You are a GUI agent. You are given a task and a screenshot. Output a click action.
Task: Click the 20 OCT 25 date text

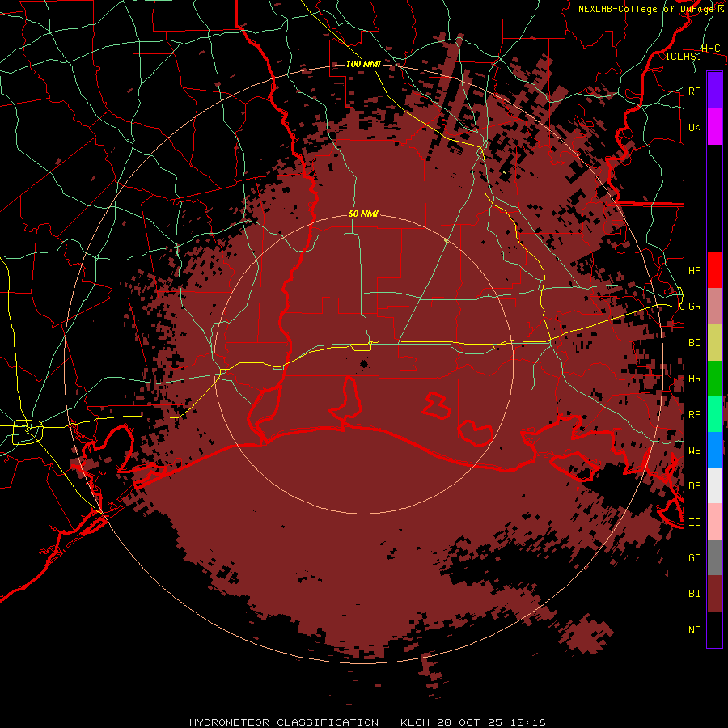tap(469, 722)
